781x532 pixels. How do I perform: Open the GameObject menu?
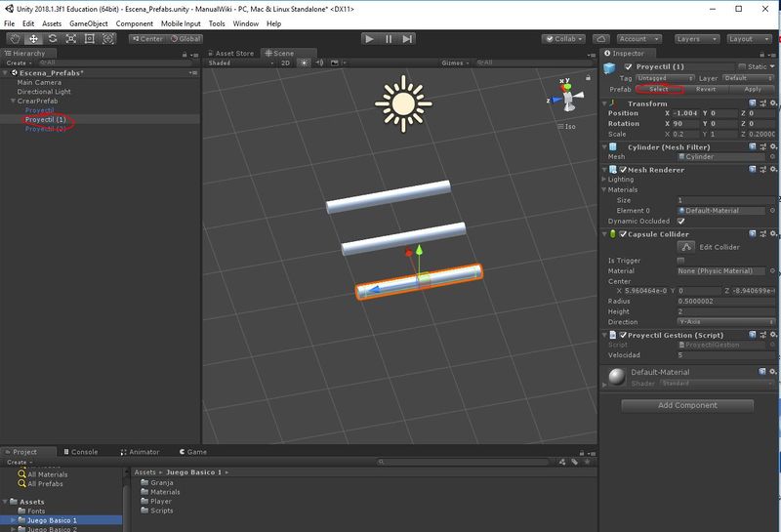pyautogui.click(x=89, y=23)
